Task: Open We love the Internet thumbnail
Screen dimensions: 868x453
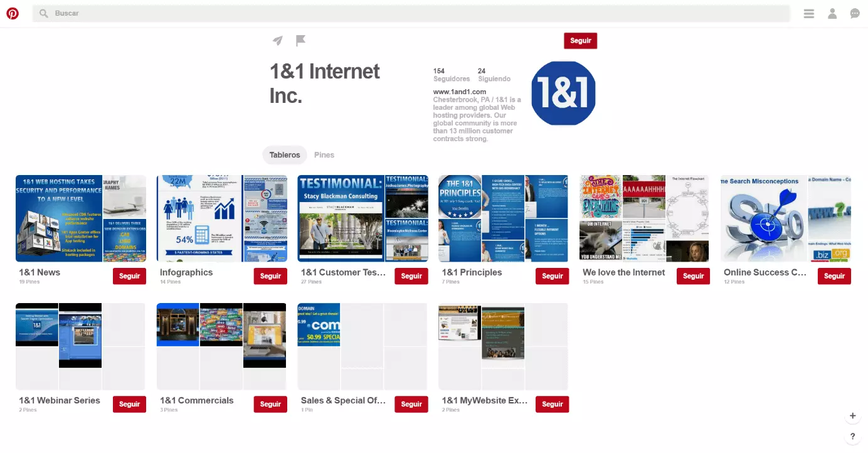Action: (x=645, y=218)
